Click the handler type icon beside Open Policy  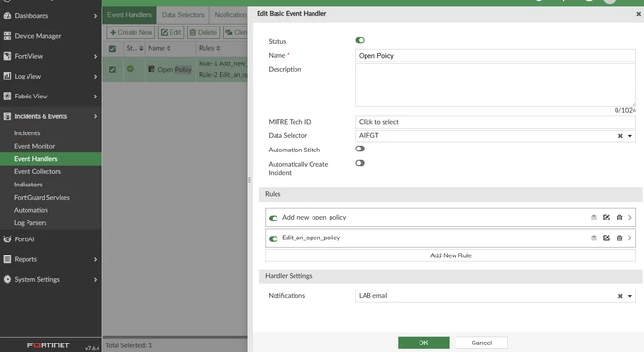pyautogui.click(x=152, y=69)
